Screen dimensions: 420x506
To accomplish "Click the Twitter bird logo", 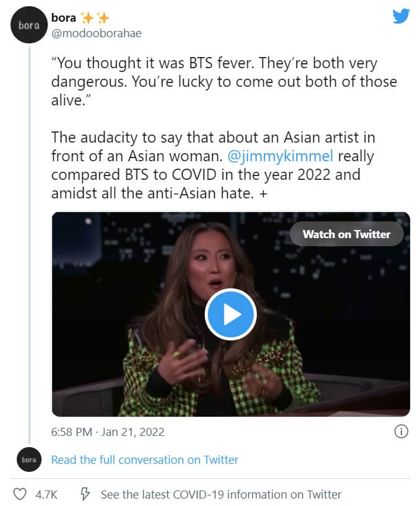I will point(401,16).
